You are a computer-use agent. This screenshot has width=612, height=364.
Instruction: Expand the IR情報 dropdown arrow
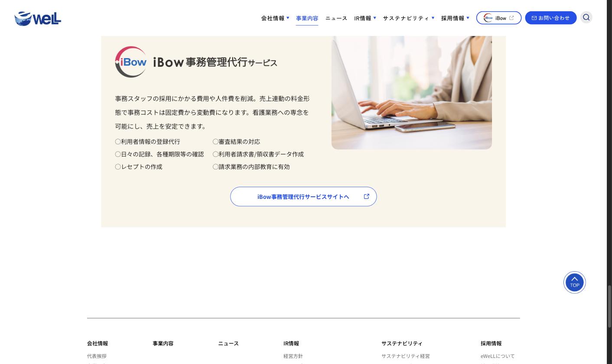click(x=374, y=18)
